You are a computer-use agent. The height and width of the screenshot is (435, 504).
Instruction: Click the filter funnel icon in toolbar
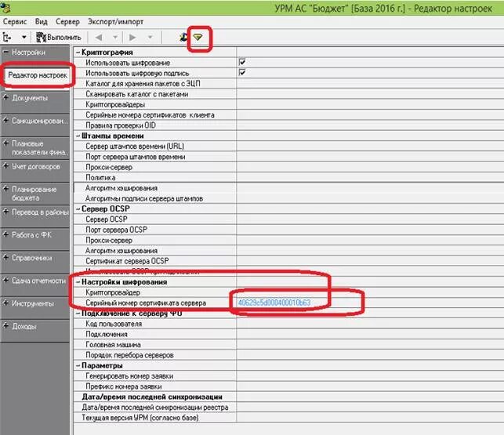tap(198, 38)
